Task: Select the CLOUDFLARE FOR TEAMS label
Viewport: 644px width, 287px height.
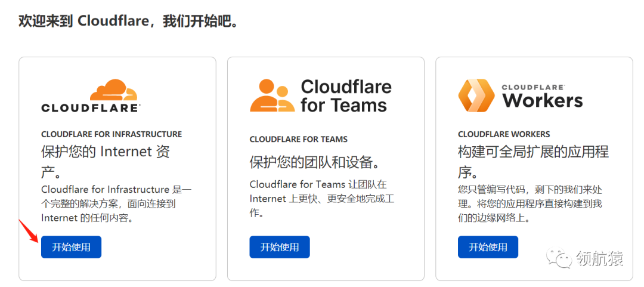Action: [298, 139]
